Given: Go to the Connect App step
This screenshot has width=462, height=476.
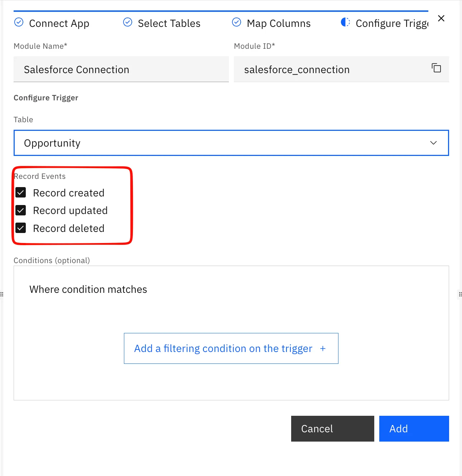Looking at the screenshot, I should [x=59, y=23].
